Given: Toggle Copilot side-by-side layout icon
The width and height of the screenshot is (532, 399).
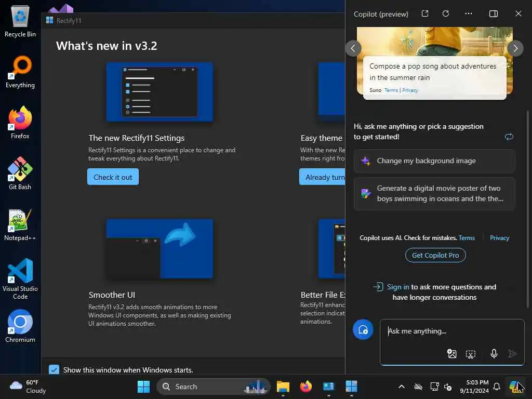Looking at the screenshot, I should click(x=494, y=14).
